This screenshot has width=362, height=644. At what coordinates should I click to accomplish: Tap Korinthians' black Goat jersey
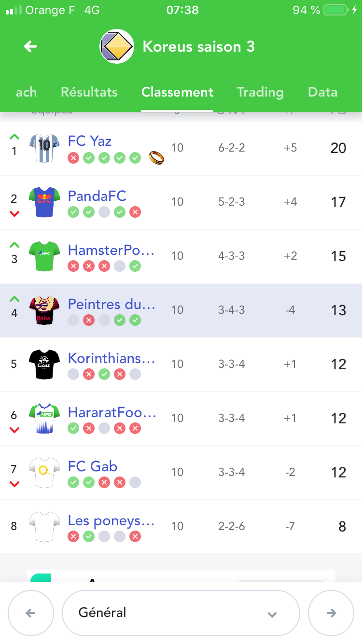(44, 364)
